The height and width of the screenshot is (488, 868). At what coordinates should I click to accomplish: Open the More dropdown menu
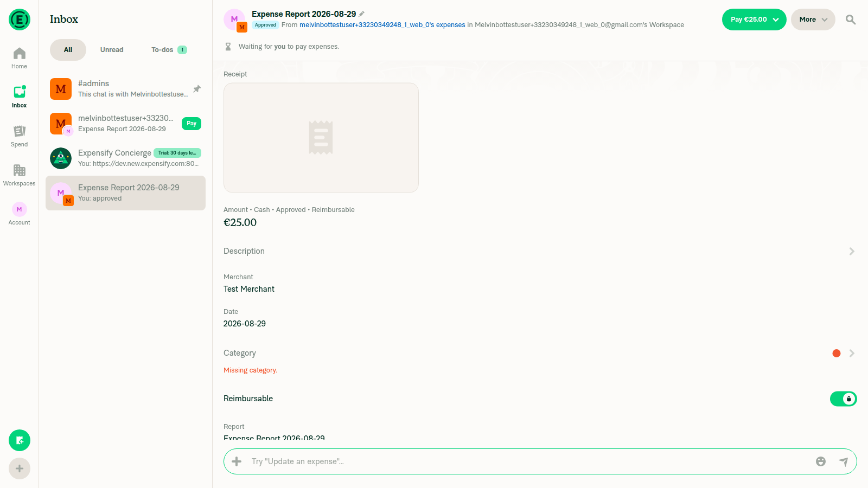point(813,20)
